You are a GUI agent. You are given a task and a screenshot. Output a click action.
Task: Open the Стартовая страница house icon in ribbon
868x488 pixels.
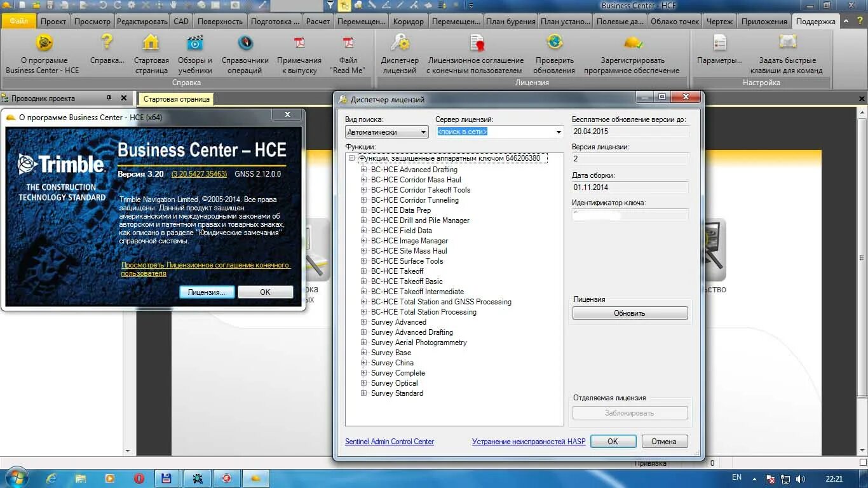coord(151,43)
